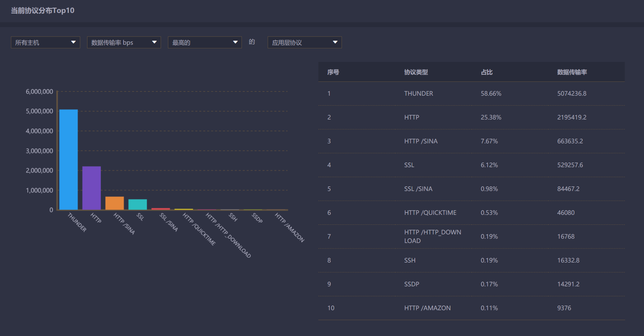
Task: Select the 529257.6 rate value
Action: (x=570, y=165)
